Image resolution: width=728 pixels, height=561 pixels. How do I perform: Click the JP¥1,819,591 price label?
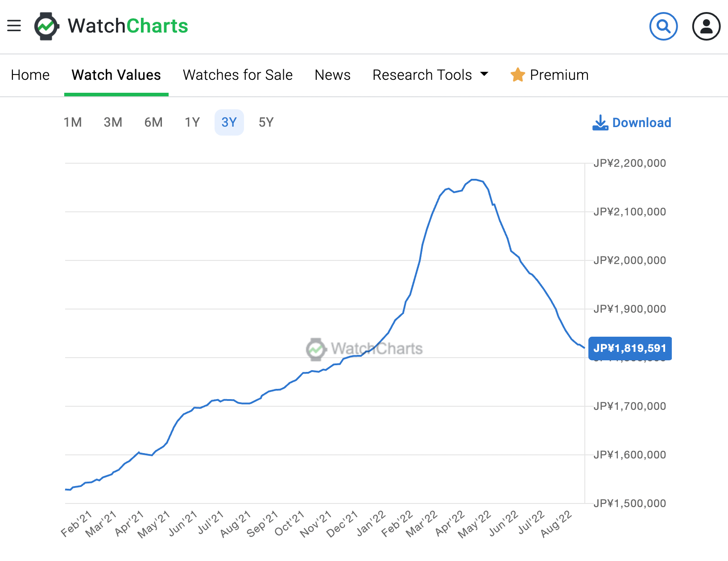click(x=630, y=348)
